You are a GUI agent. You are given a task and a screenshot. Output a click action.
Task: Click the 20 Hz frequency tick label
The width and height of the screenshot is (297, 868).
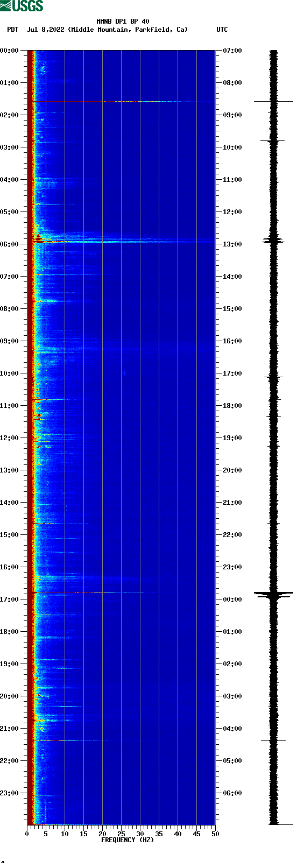(102, 834)
